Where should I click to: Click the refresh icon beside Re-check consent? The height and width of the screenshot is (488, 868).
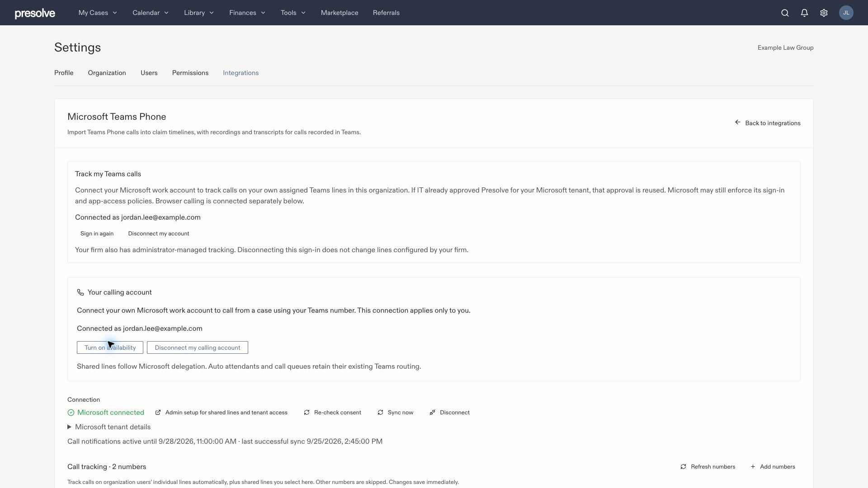coord(307,413)
